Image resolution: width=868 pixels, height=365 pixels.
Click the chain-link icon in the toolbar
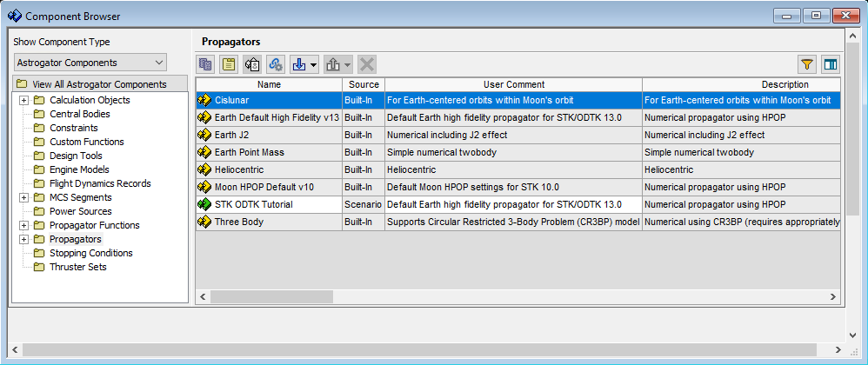276,63
